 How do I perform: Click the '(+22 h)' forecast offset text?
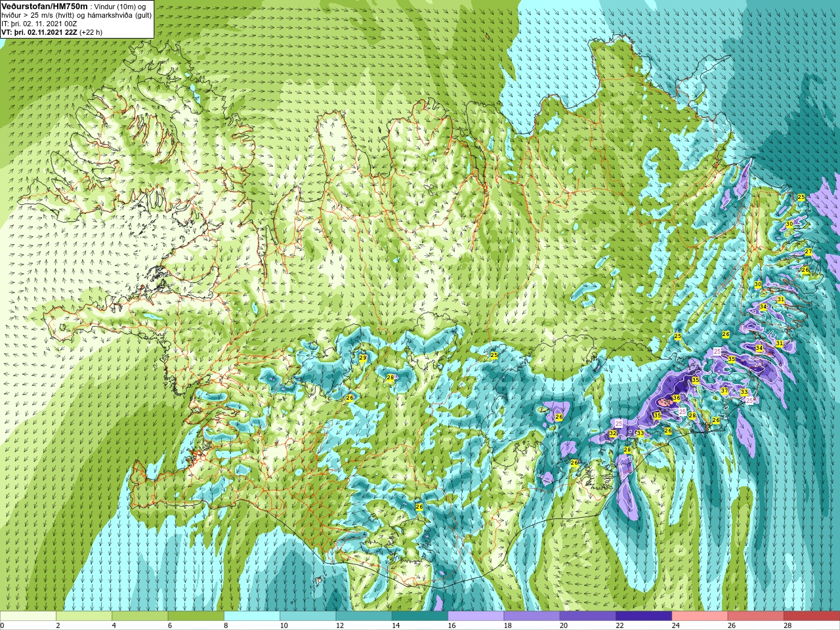91,32
